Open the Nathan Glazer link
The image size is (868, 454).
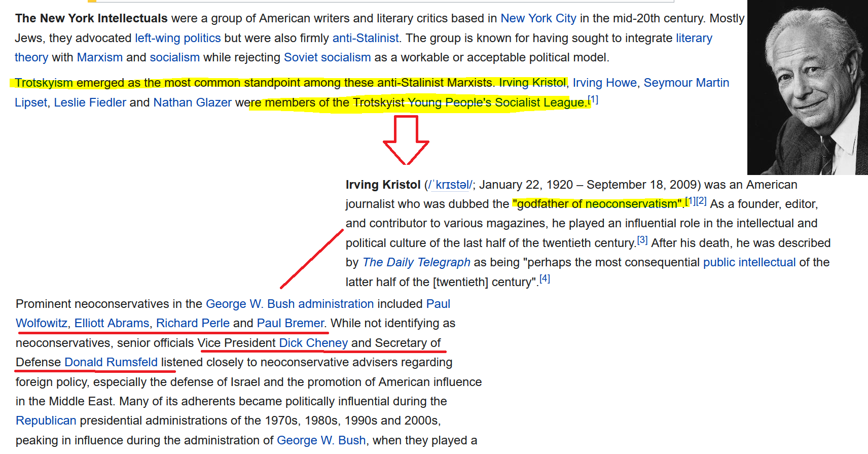coord(193,102)
